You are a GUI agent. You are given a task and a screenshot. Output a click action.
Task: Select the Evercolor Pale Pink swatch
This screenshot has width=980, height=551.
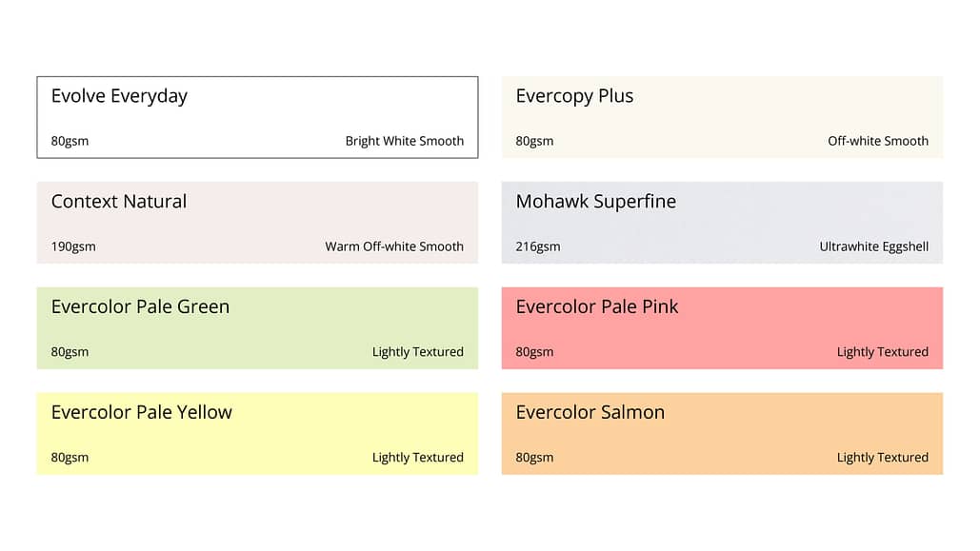[x=722, y=328]
